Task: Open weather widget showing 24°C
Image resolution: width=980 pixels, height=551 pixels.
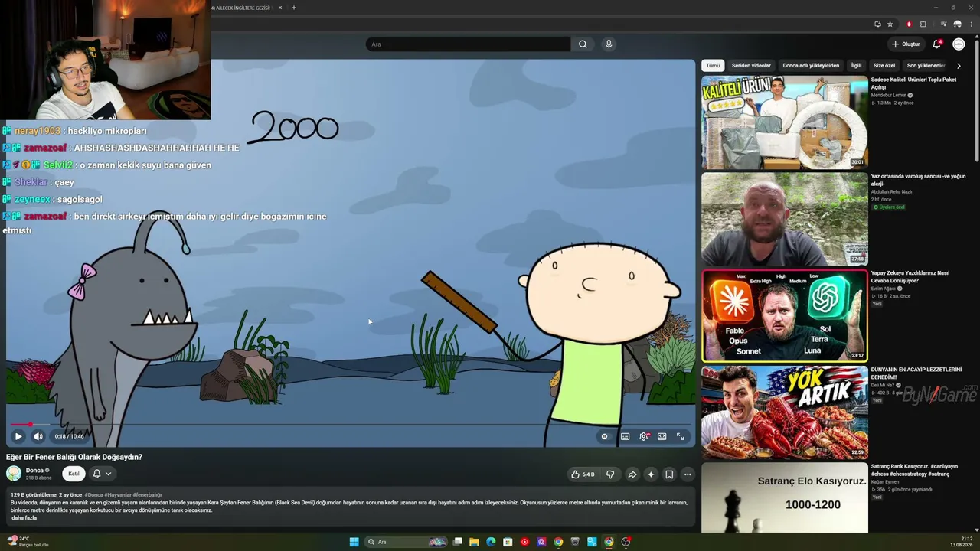Action: click(28, 542)
